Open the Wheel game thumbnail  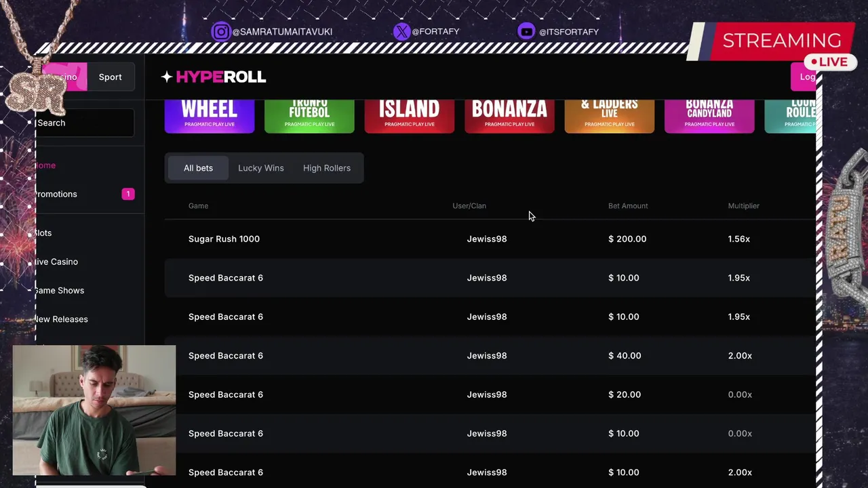point(210,116)
